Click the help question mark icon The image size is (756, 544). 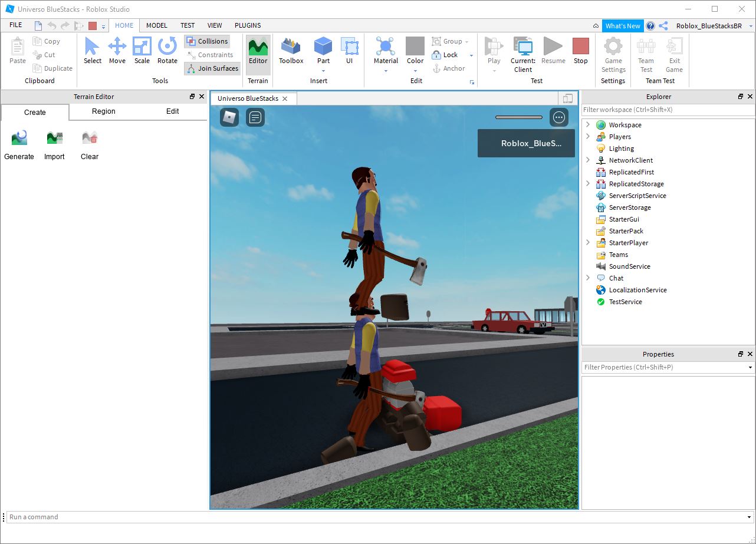coord(650,26)
